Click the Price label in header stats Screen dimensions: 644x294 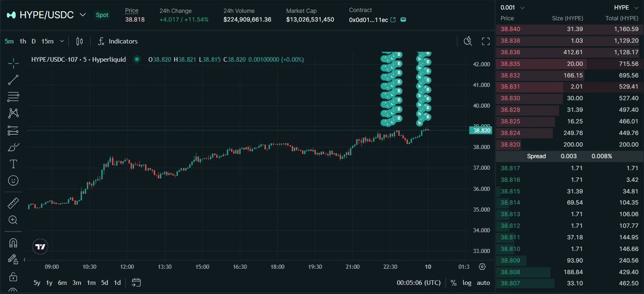(x=131, y=10)
